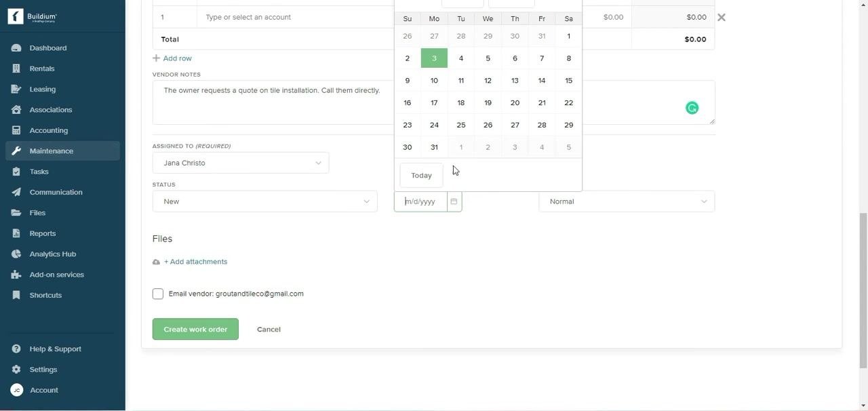Click the Leasing icon in sidebar
The height and width of the screenshot is (411, 868).
(16, 89)
